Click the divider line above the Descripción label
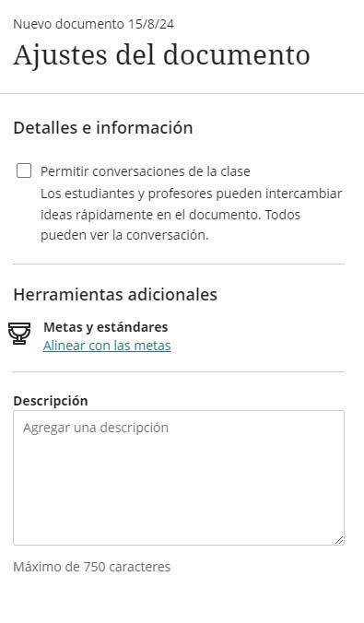 [179, 372]
